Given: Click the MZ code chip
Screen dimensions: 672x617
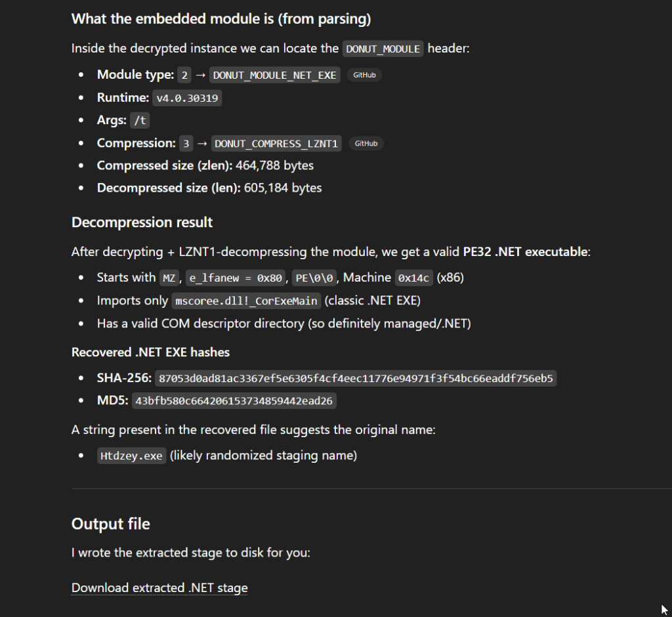Looking at the screenshot, I should pos(169,278).
